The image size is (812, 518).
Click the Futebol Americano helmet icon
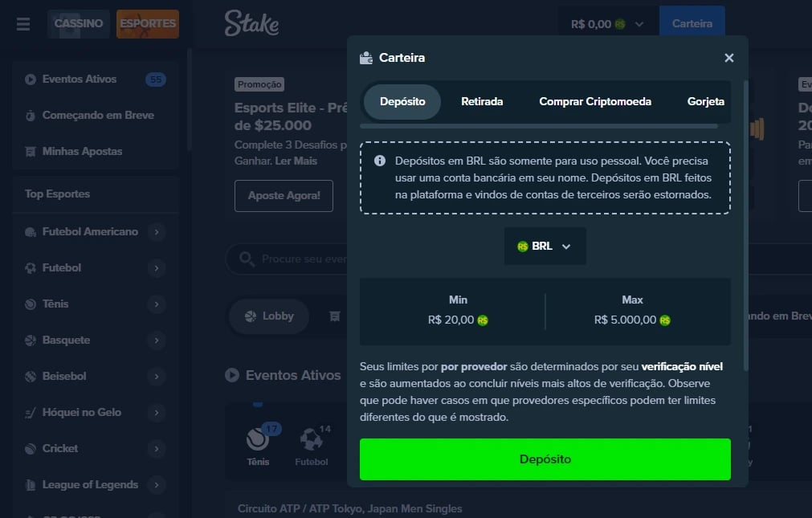click(31, 231)
